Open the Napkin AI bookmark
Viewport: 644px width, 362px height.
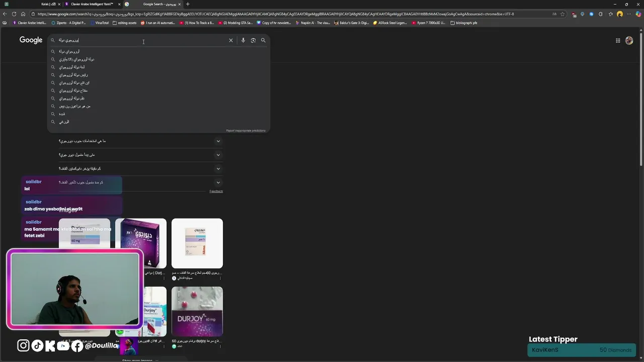click(313, 23)
